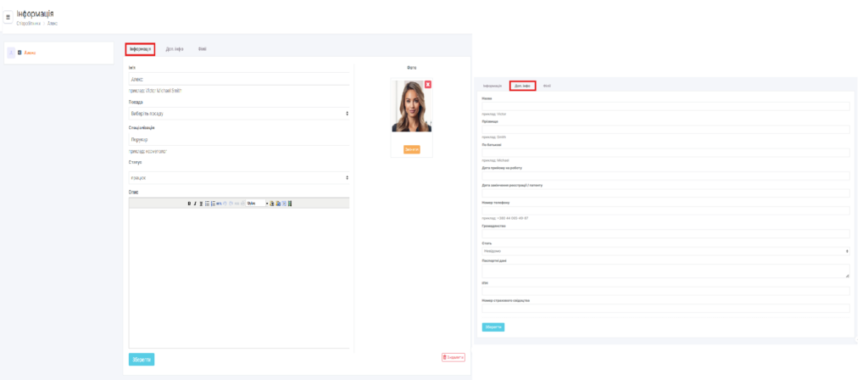The image size is (868, 380).
Task: Click Italic in the description editor
Action: [195, 204]
